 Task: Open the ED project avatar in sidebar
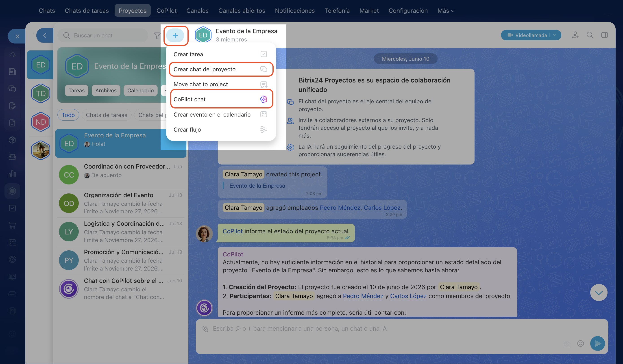click(x=41, y=65)
